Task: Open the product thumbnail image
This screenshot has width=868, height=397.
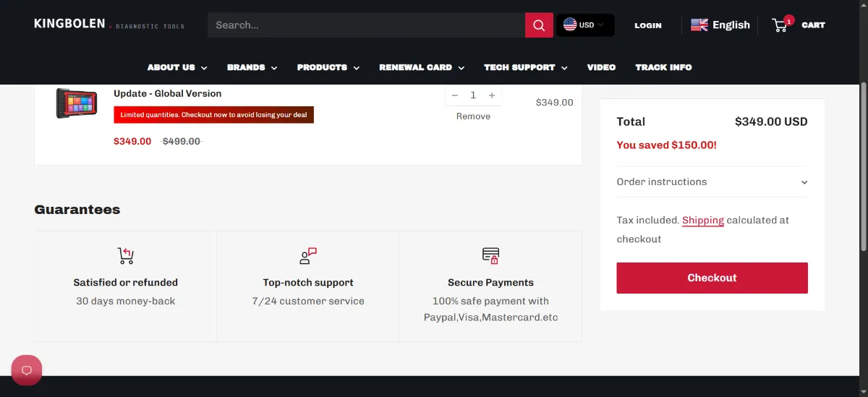Action: [x=77, y=103]
